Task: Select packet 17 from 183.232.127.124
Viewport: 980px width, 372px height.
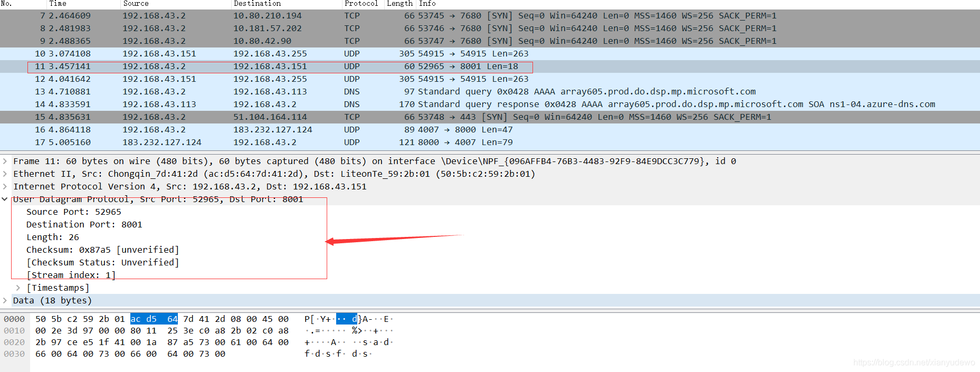Action: pyautogui.click(x=490, y=142)
